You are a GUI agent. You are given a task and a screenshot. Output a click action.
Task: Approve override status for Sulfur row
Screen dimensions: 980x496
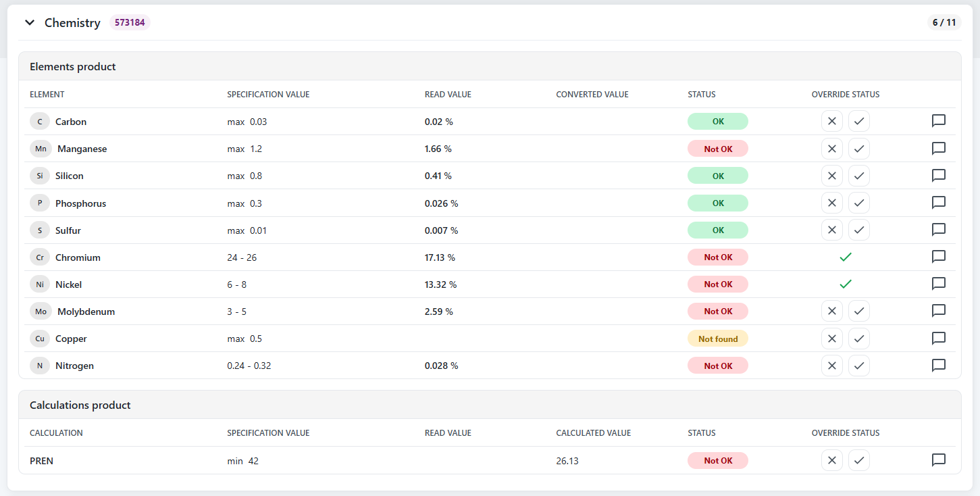(x=859, y=230)
